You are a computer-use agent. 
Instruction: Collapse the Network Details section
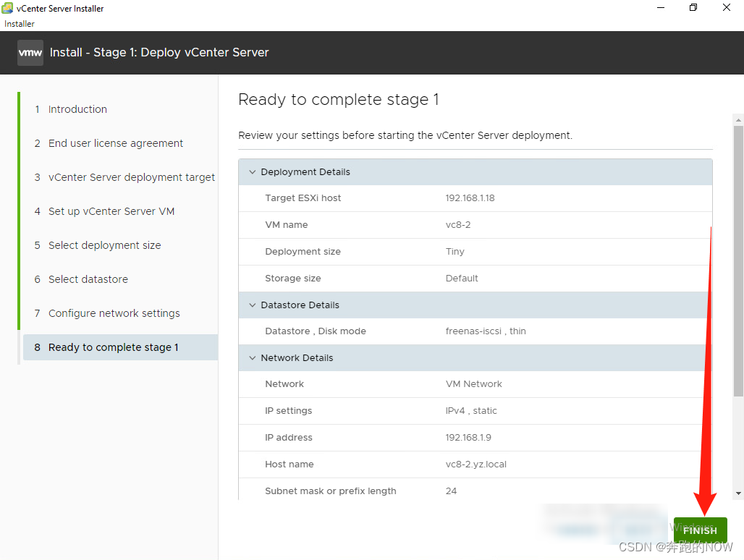[x=253, y=358]
